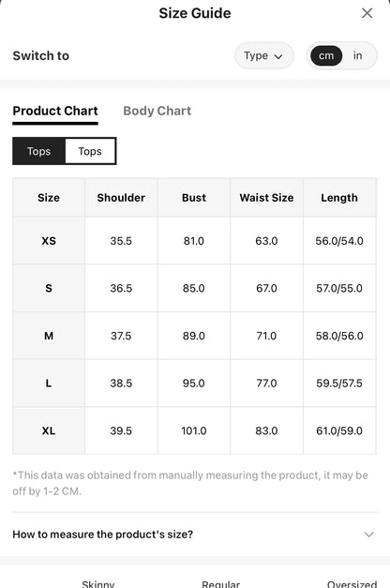
Task: Close the Size Guide dialog
Action: tap(367, 13)
